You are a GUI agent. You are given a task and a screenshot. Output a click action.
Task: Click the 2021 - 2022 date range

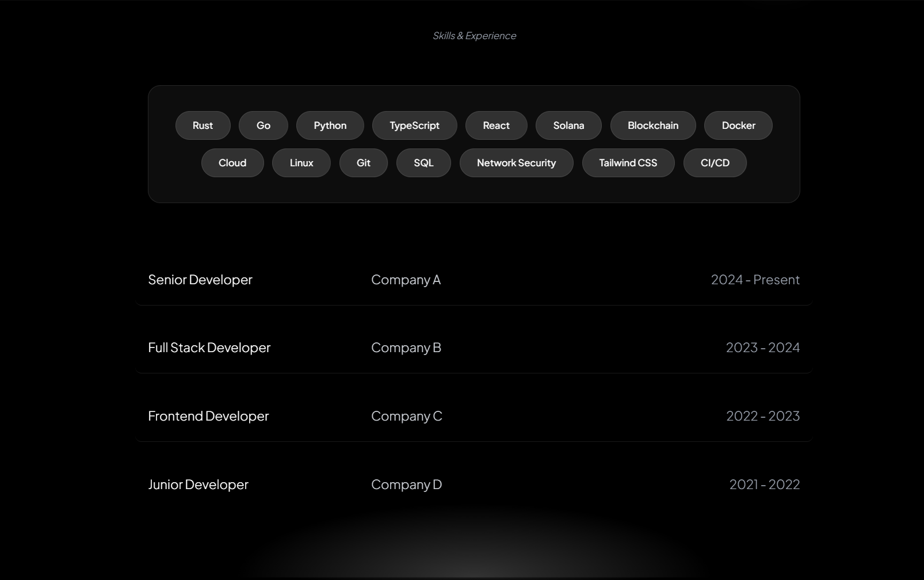tap(765, 484)
